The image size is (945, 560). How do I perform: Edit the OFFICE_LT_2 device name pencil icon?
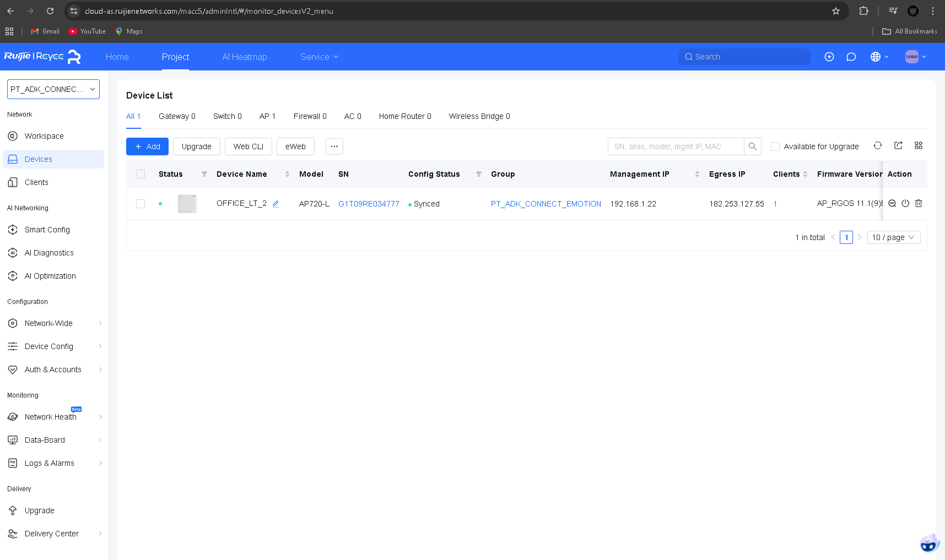pyautogui.click(x=276, y=204)
